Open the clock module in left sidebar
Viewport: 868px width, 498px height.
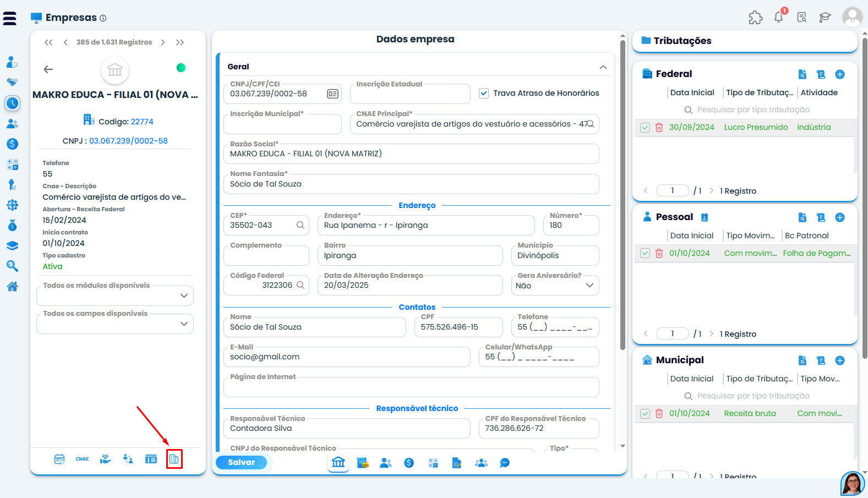click(x=12, y=103)
